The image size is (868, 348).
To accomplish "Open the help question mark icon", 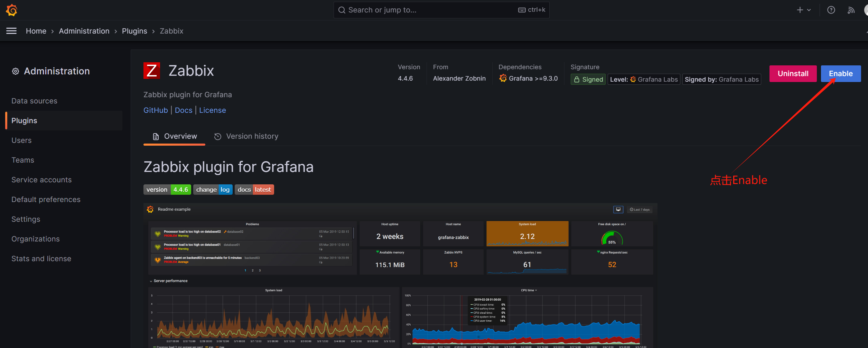I will point(831,10).
